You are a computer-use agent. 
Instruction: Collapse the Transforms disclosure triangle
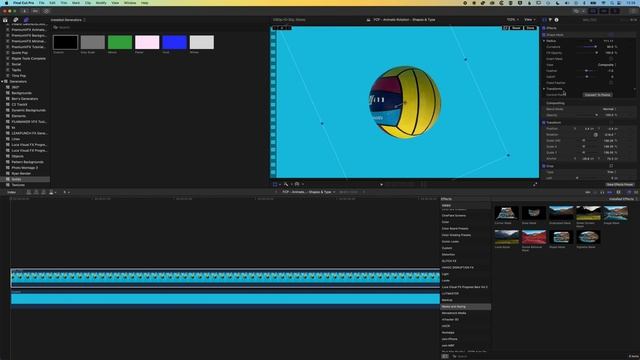pos(544,89)
